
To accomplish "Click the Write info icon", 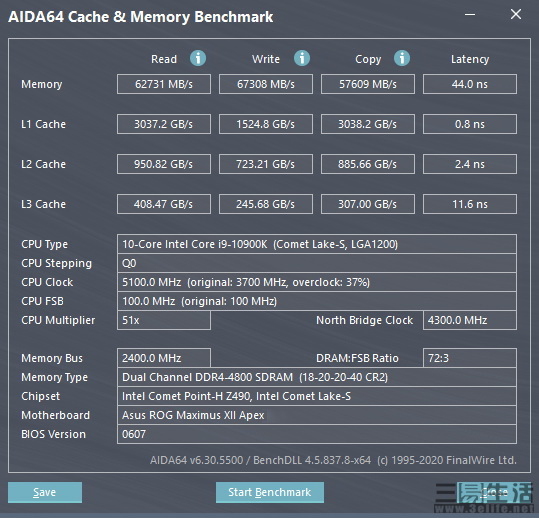I will click(x=302, y=58).
